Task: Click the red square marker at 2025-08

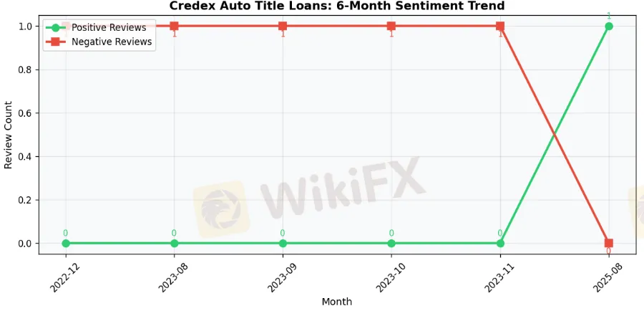Action: click(609, 244)
